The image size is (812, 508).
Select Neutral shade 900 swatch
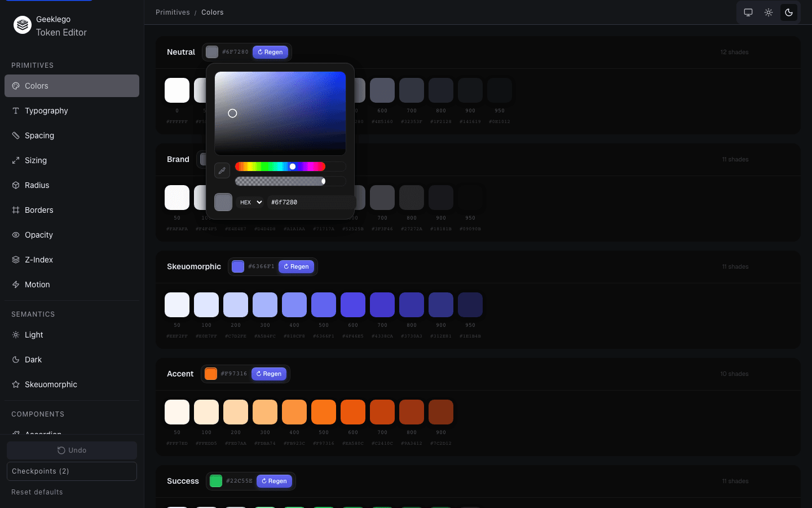click(470, 90)
